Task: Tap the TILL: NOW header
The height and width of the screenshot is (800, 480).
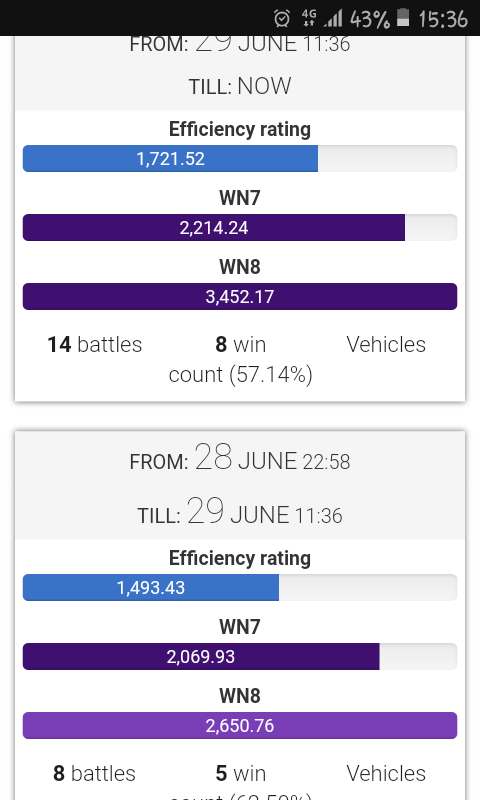Action: tap(240, 86)
